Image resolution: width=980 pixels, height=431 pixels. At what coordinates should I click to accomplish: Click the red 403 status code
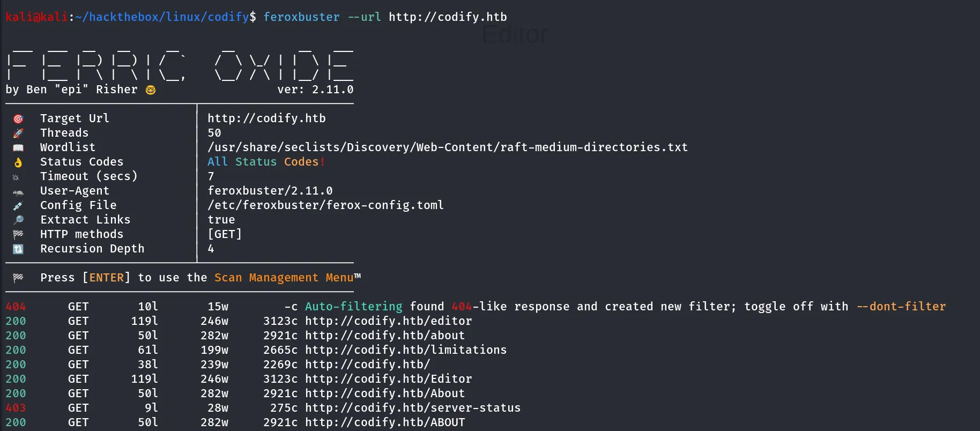[x=16, y=408]
